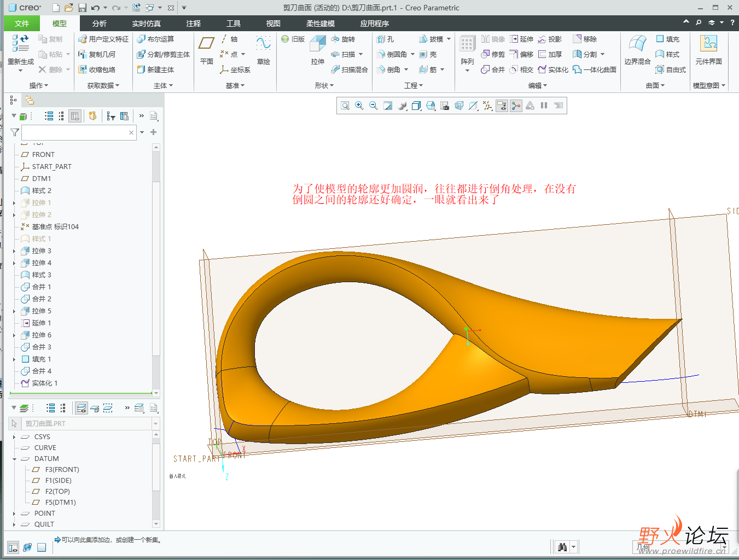The image size is (739, 560).
Task: Open the 工程 group dropdown
Action: click(414, 86)
